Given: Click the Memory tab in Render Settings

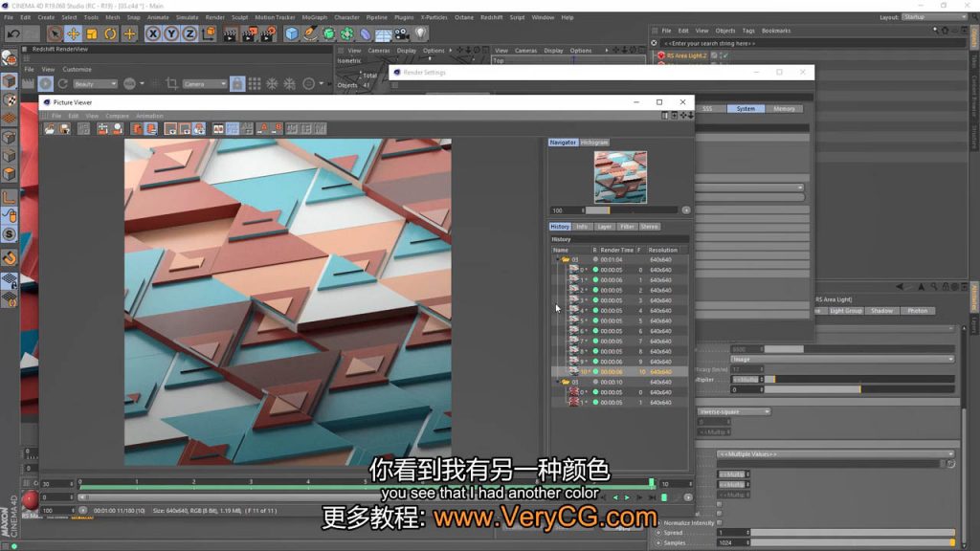Looking at the screenshot, I should point(784,109).
